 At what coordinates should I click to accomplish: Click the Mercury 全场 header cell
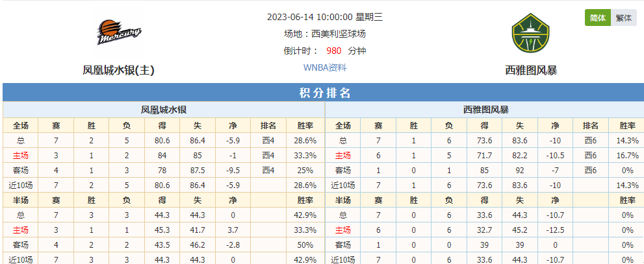21,125
